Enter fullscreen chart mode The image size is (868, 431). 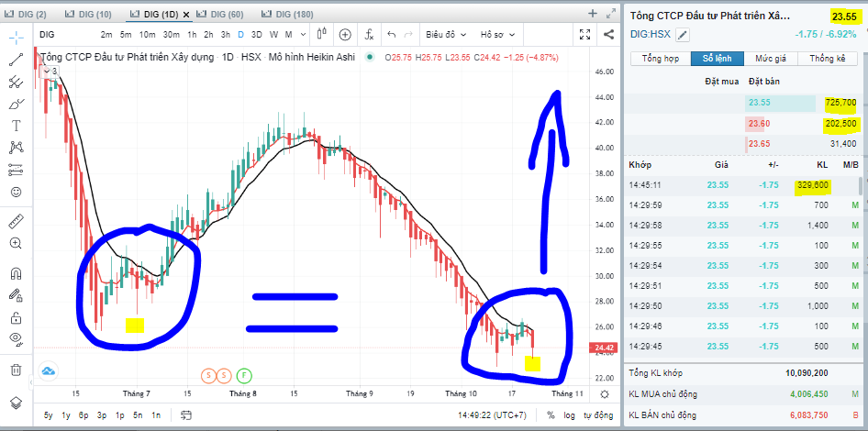point(584,34)
